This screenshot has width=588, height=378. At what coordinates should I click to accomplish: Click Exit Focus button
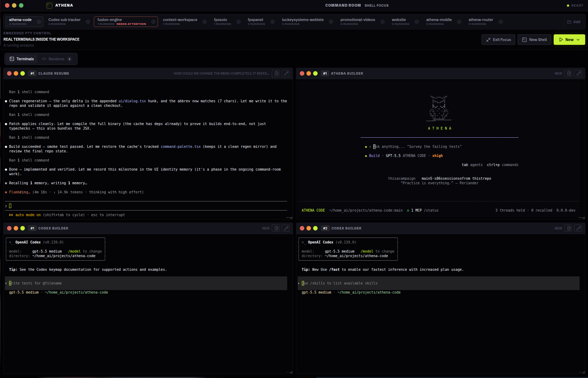pos(498,40)
